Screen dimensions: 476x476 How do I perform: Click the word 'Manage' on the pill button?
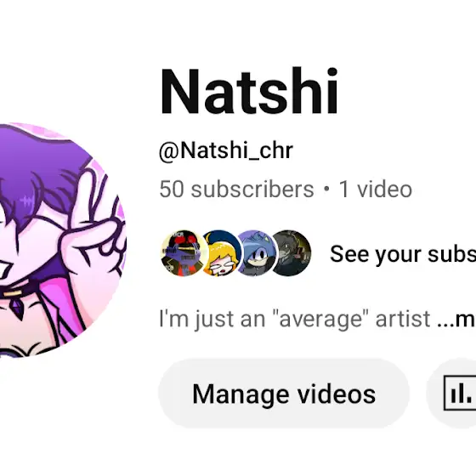(x=241, y=394)
